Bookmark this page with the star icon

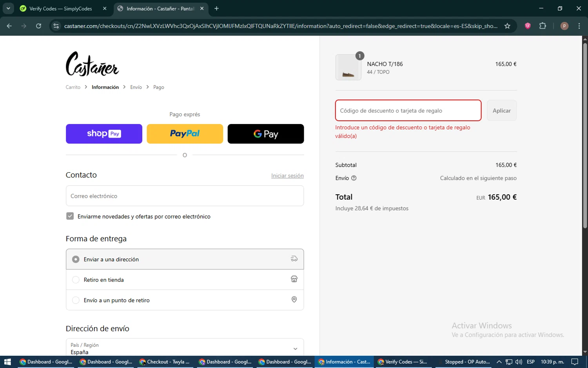pyautogui.click(x=507, y=26)
